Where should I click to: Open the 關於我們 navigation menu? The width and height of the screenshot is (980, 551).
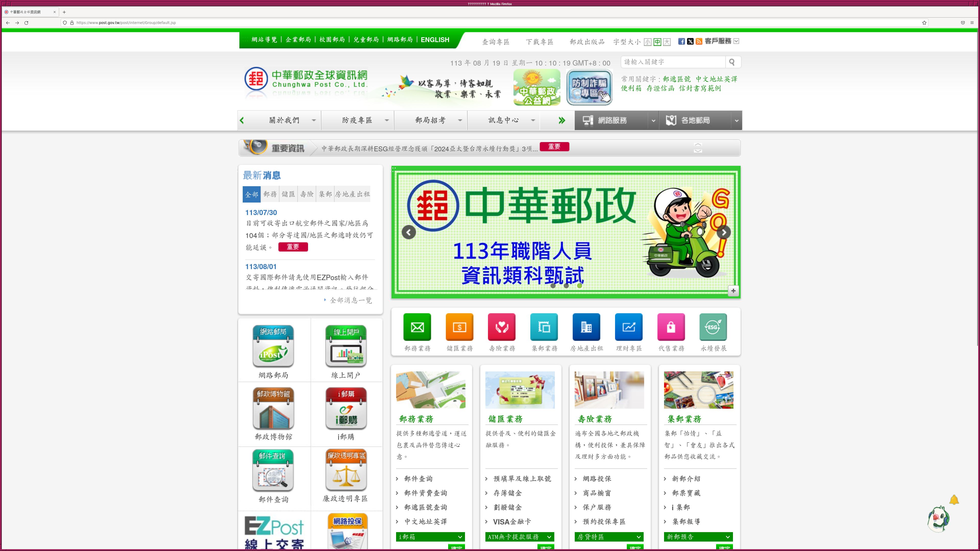tap(284, 120)
